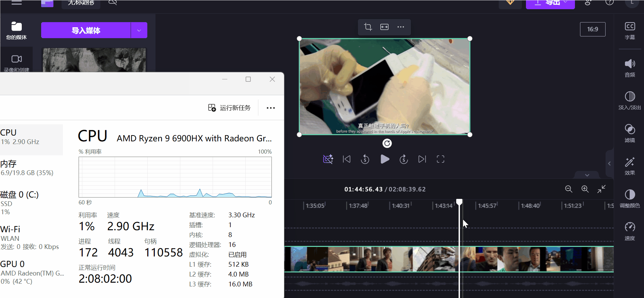Click the uptime value 2:08:02:00

[x=105, y=279]
